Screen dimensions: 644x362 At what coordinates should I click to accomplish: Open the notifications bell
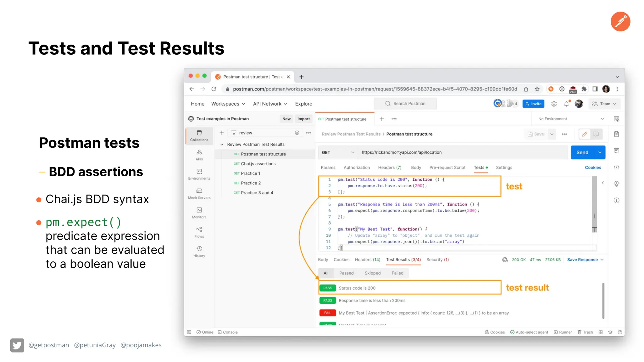(x=566, y=104)
